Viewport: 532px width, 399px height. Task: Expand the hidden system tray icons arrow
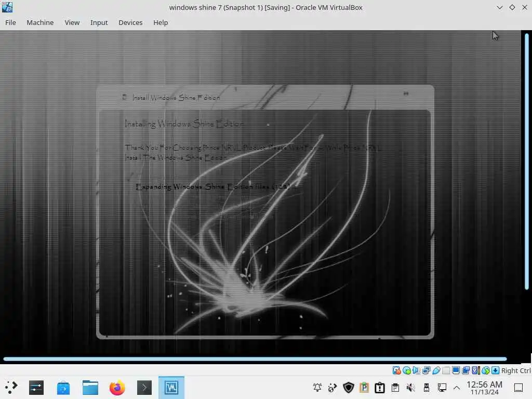[x=457, y=388]
